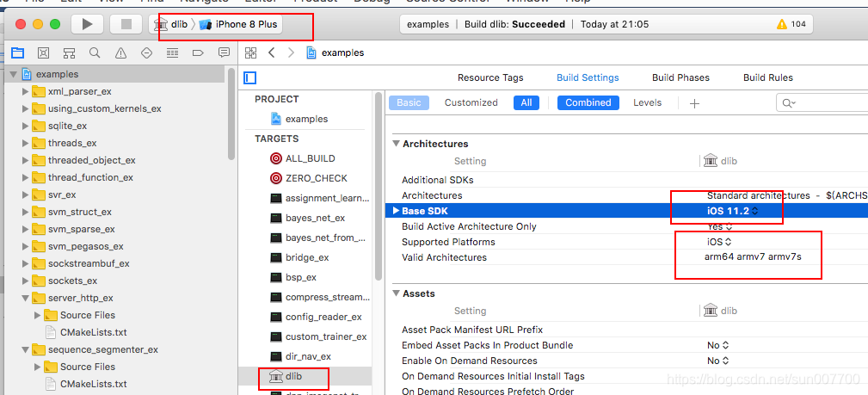Viewport: 868px width, 395px height.
Task: Click the targets list scrollbar
Action: [379, 186]
